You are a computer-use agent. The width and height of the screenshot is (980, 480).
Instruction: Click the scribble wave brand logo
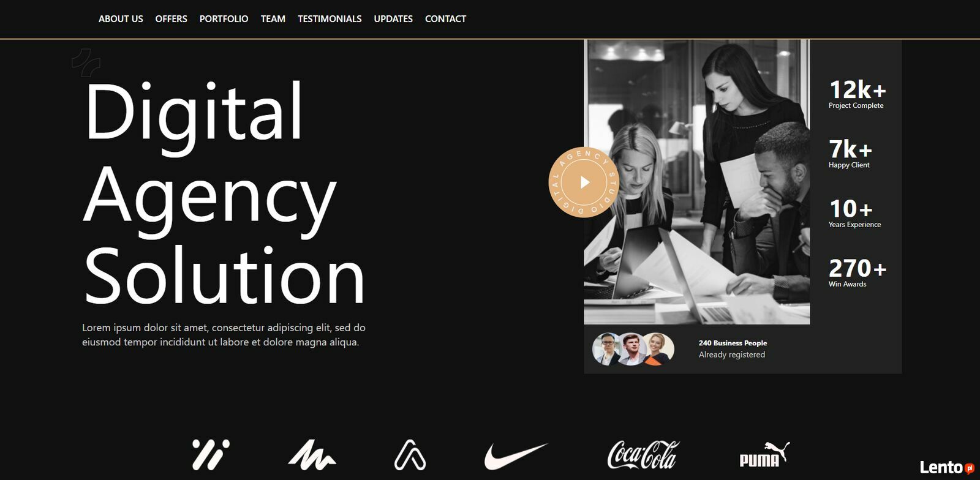[x=312, y=455]
